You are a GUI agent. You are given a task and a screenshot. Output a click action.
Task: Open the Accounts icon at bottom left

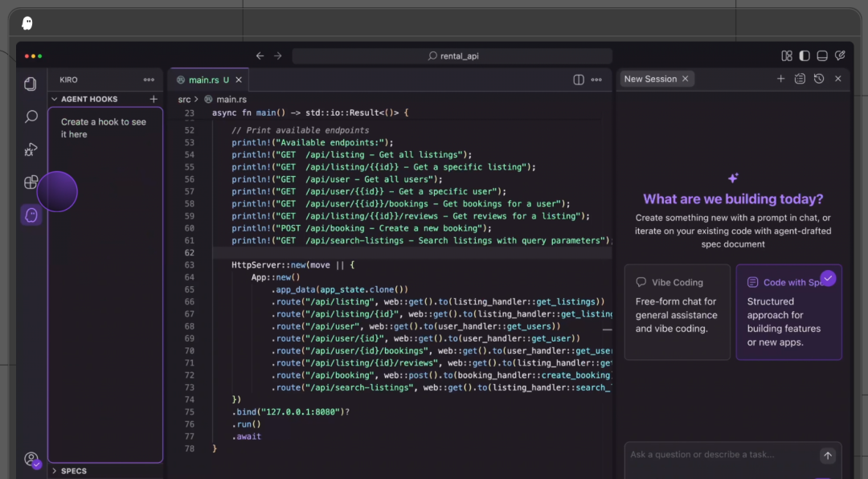pos(31,460)
